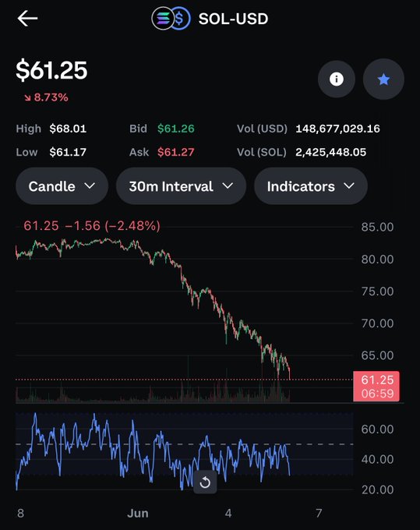Click the 65.00 price axis label
Image resolution: width=420 pixels, height=530 pixels.
377,355
